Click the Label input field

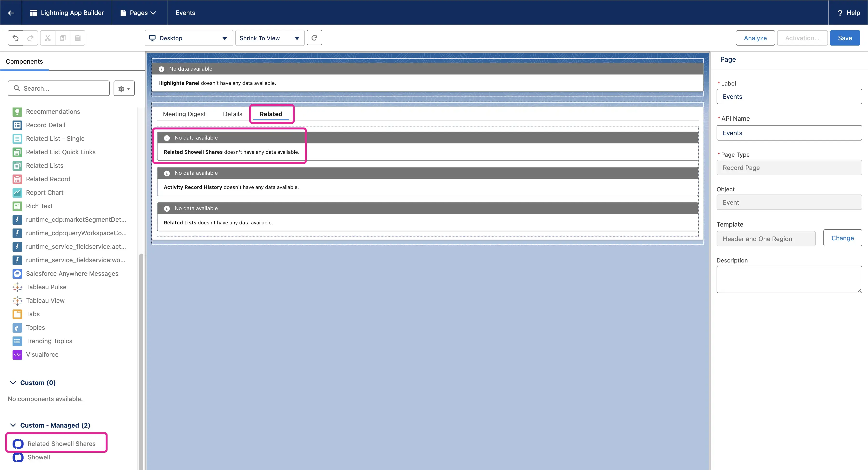(x=789, y=96)
